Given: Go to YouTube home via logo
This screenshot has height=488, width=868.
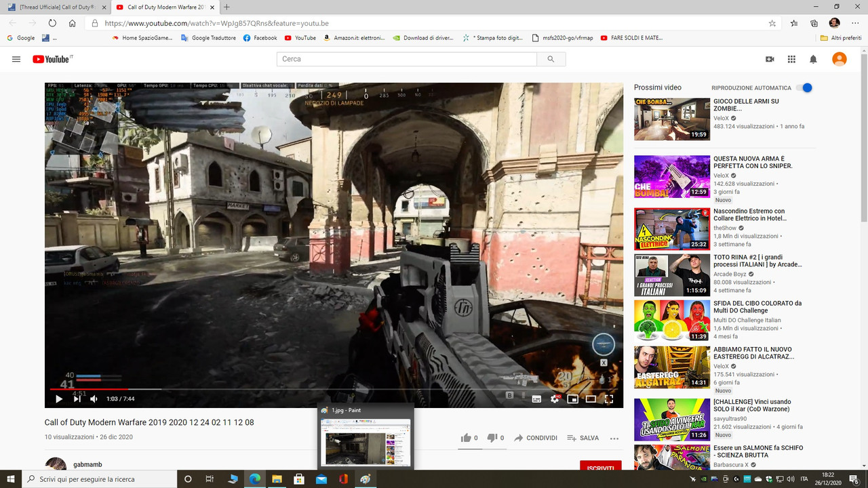Looking at the screenshot, I should [x=52, y=59].
